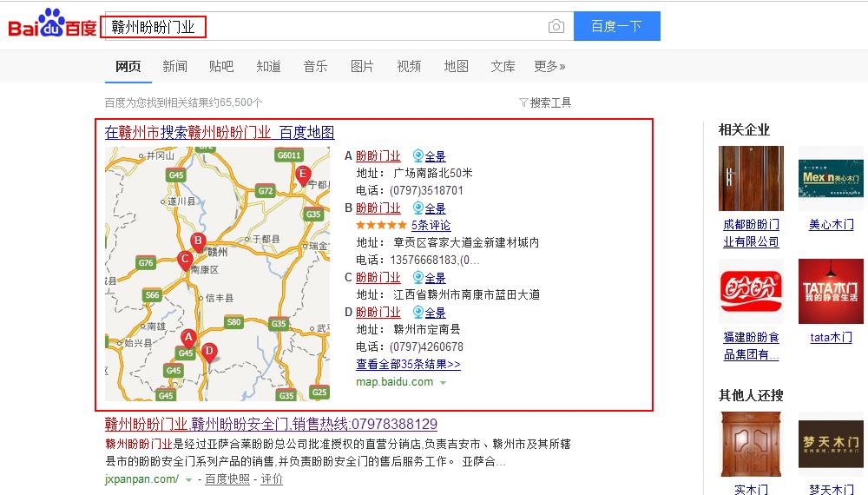Click address 章贡区客家大道金新建材城内
The width and height of the screenshot is (868, 495).
[x=466, y=242]
